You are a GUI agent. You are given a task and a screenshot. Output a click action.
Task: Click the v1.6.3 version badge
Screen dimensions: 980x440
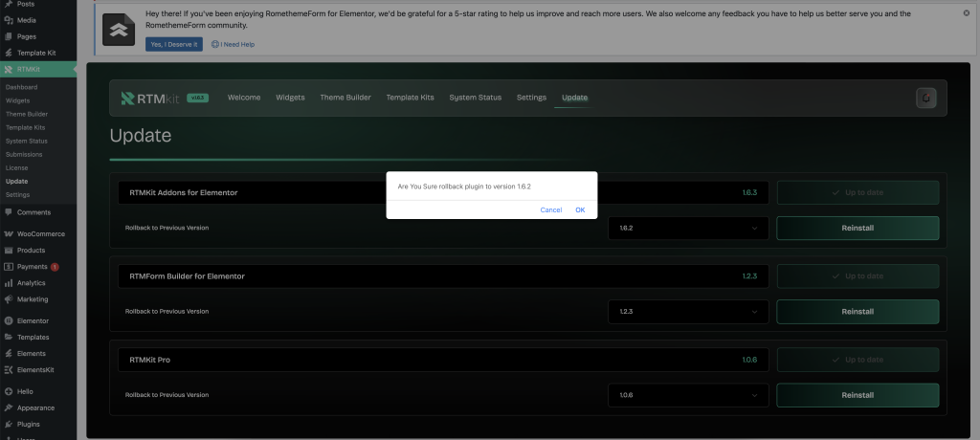(x=197, y=99)
